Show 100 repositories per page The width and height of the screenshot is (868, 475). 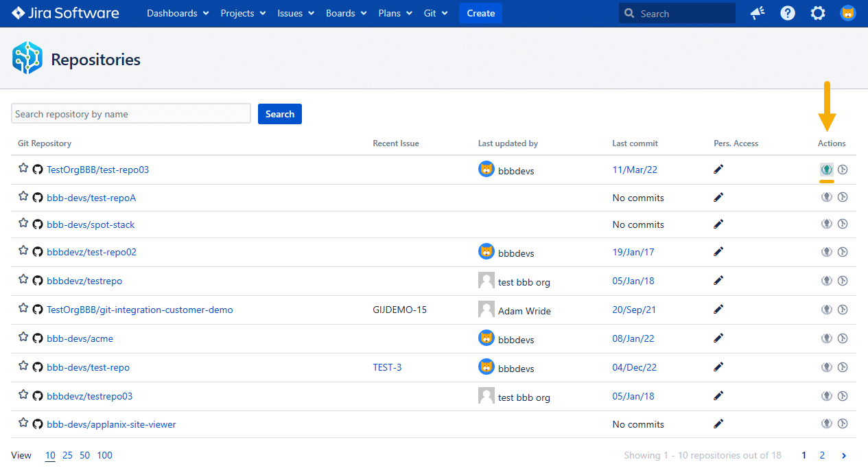(x=105, y=455)
